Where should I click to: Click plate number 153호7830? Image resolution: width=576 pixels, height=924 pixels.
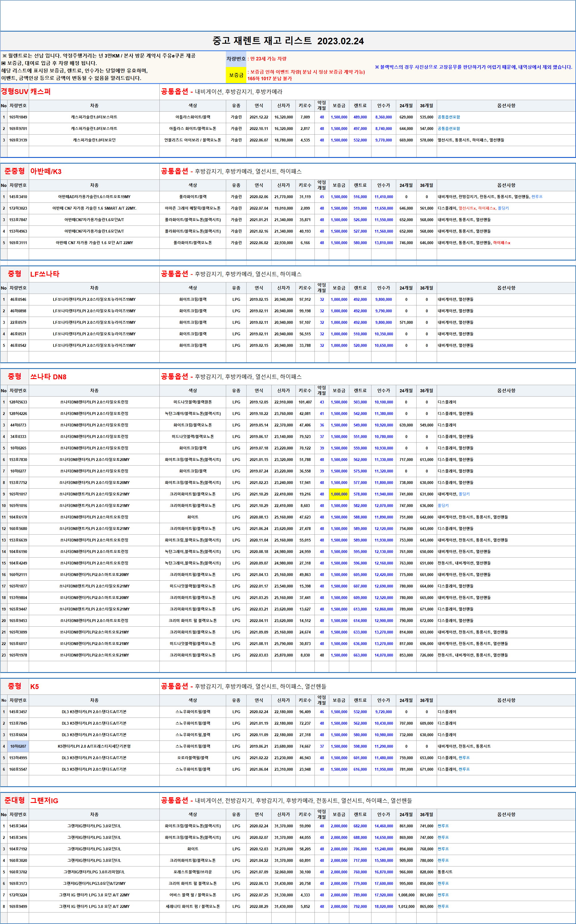tap(18, 460)
